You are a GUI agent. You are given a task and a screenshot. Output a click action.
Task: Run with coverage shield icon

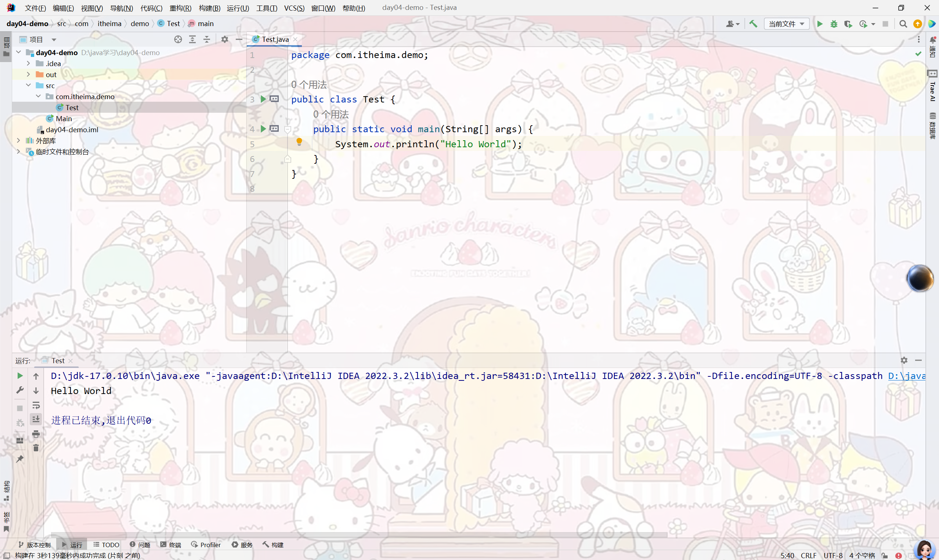click(848, 24)
